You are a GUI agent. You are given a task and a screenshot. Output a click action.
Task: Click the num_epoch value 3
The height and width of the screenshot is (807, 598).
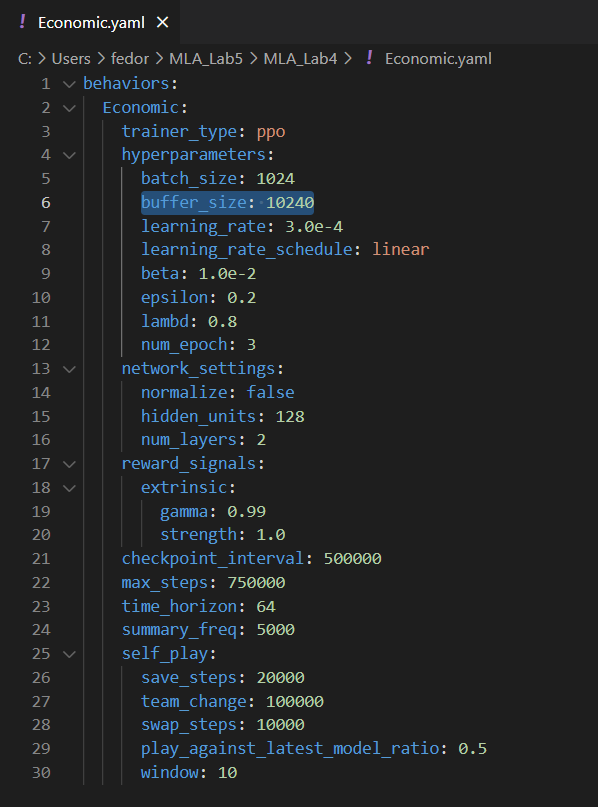[x=251, y=345]
